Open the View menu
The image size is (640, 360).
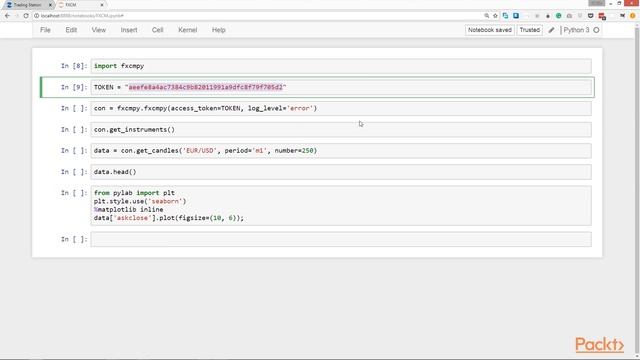pyautogui.click(x=98, y=30)
